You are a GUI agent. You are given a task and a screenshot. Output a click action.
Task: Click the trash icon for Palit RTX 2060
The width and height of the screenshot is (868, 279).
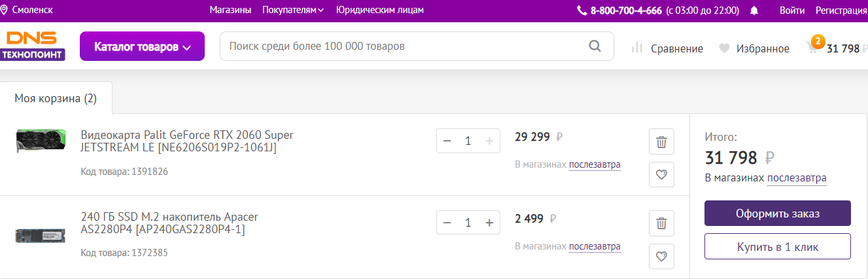tap(661, 141)
